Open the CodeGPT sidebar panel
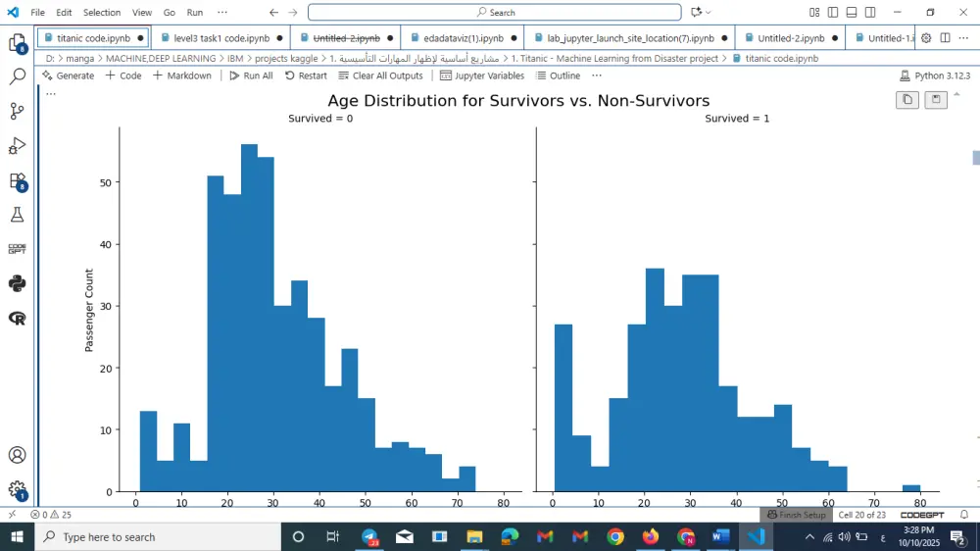Image resolution: width=980 pixels, height=551 pixels. [17, 249]
